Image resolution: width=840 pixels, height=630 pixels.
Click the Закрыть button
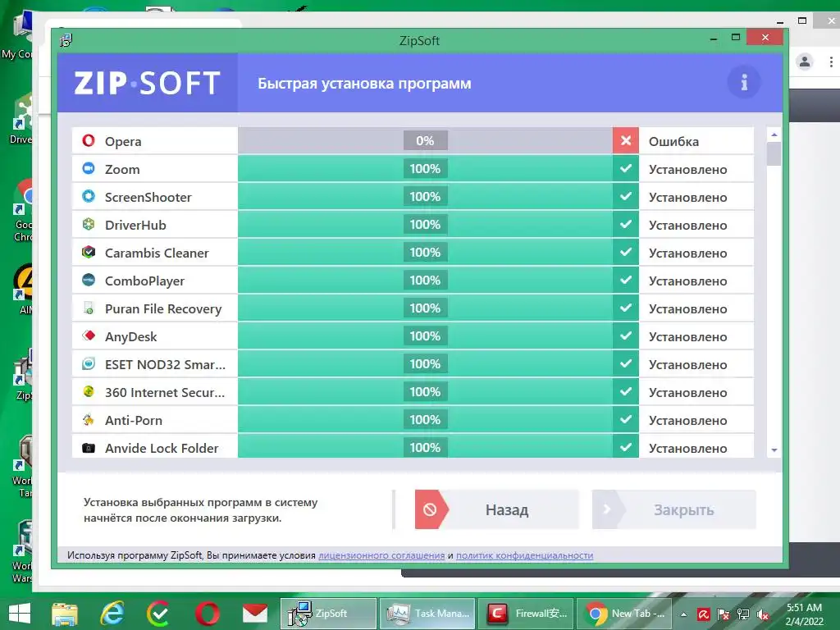[x=674, y=509]
